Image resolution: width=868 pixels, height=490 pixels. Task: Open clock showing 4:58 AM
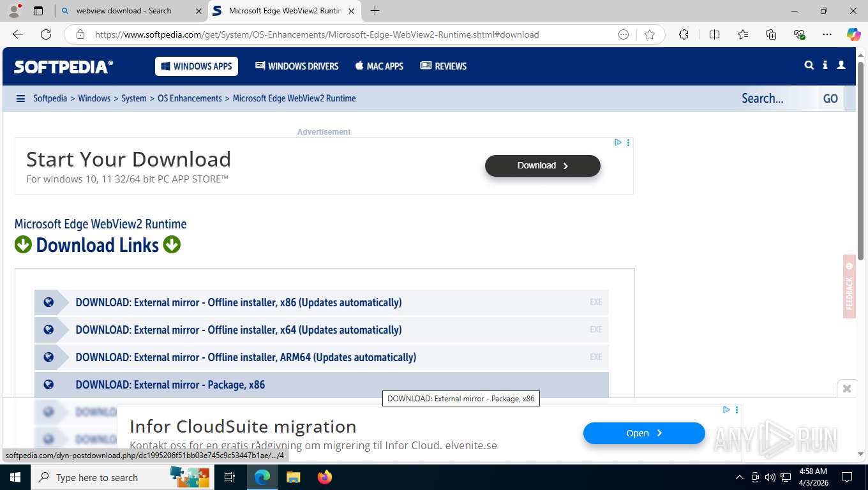click(813, 477)
